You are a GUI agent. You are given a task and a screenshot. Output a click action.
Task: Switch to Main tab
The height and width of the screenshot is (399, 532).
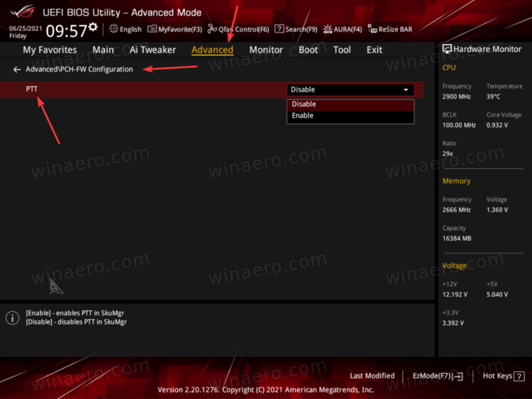103,50
